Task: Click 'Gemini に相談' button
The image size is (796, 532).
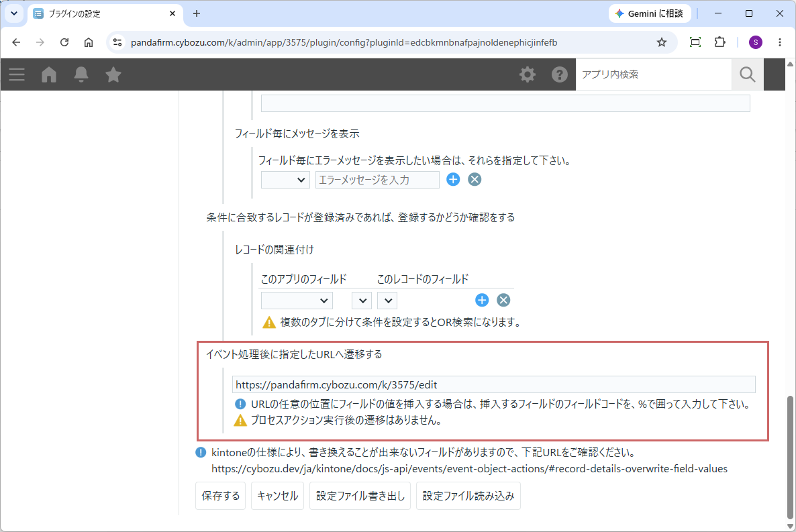Action: click(x=649, y=13)
